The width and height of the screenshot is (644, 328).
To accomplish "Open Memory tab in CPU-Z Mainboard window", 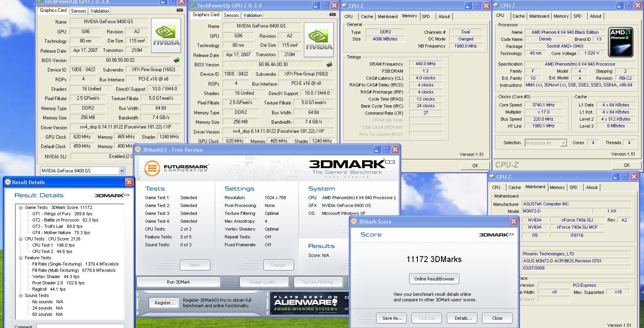I will pos(557,187).
